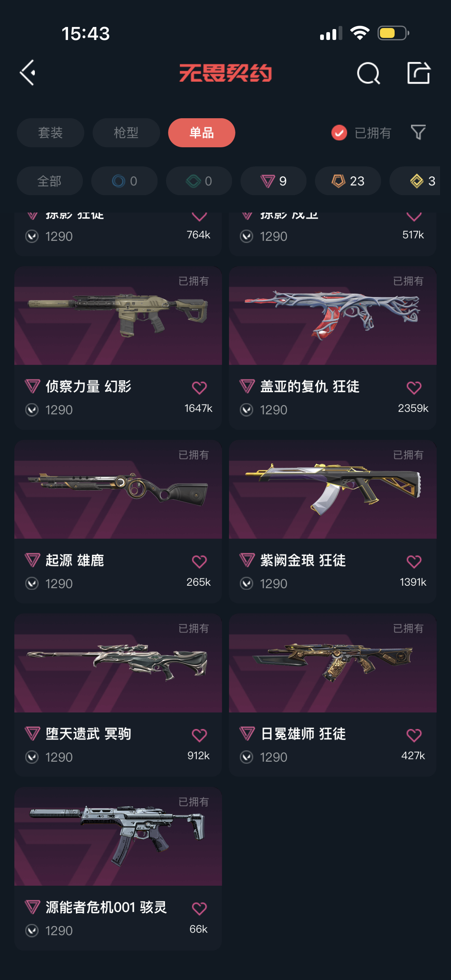Favorite 起源 雄鹿 heart icon
This screenshot has width=451, height=980.
[199, 561]
